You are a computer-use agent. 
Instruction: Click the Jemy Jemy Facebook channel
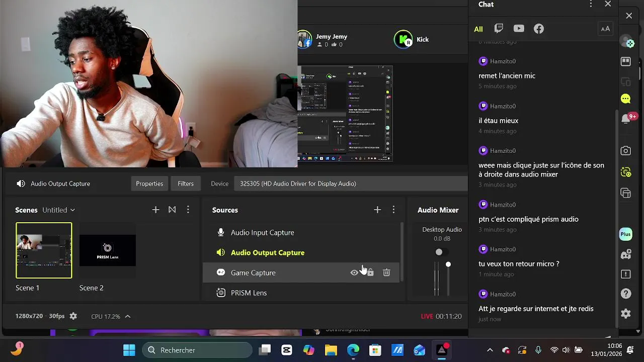click(x=323, y=40)
